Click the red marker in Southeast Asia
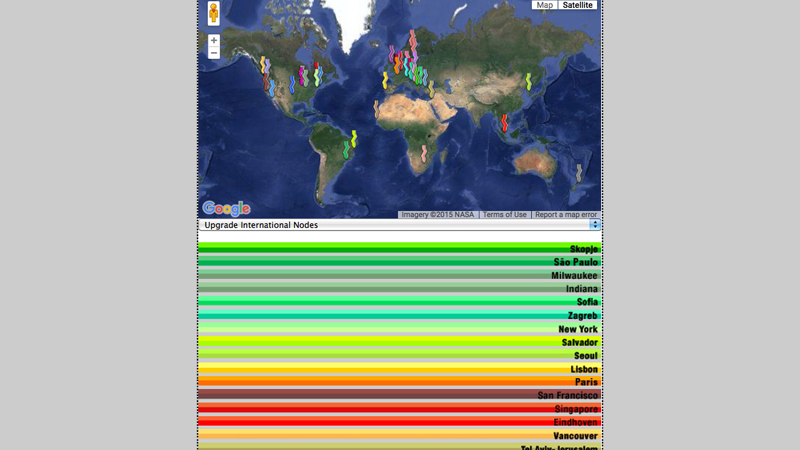The image size is (800, 450). pos(505,123)
